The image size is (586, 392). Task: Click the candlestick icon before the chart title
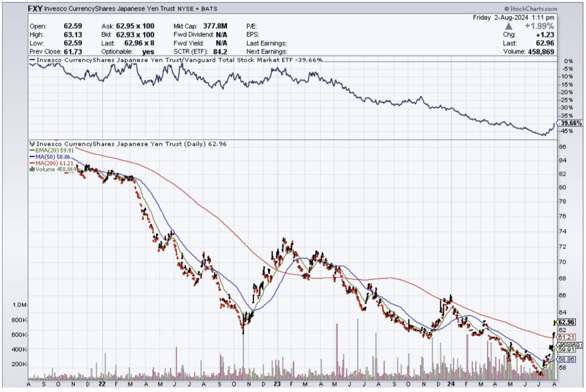32,144
